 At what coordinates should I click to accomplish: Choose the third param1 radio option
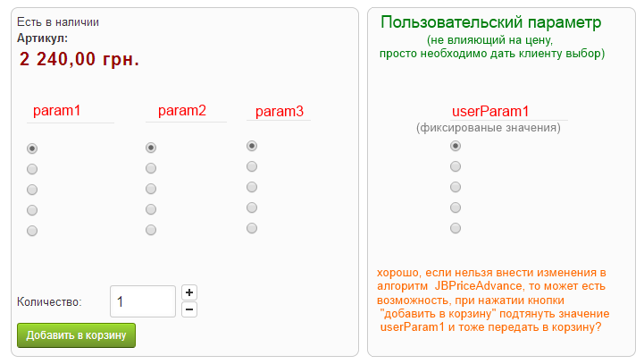(32, 190)
